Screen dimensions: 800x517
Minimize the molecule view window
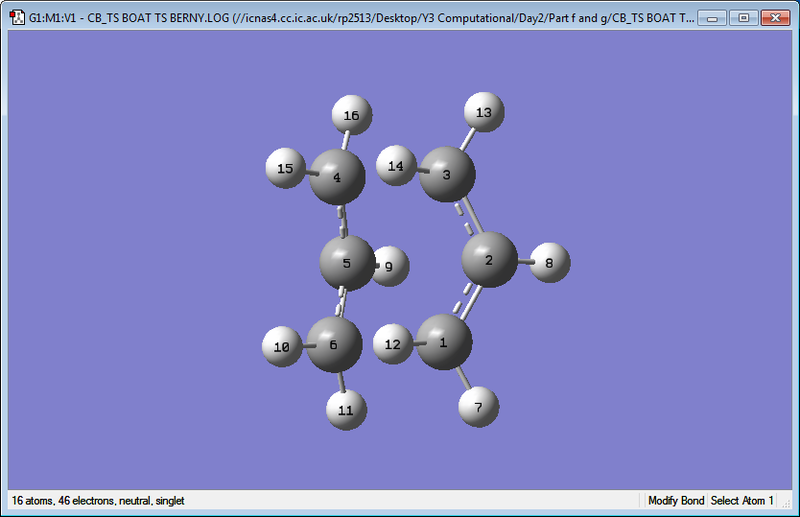click(x=712, y=18)
